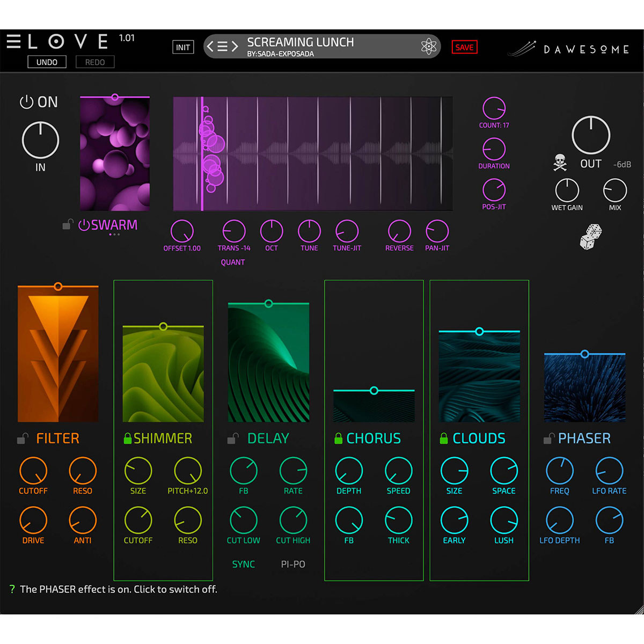Screen dimensions: 644x644
Task: Click the FILTER effect title
Action: click(x=57, y=438)
